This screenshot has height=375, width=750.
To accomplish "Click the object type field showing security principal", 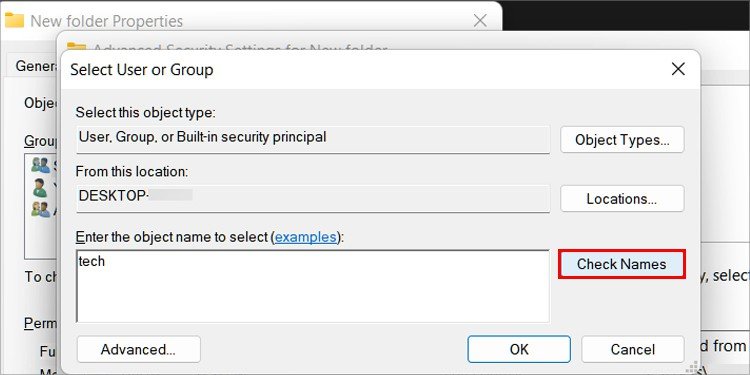I will coord(313,140).
